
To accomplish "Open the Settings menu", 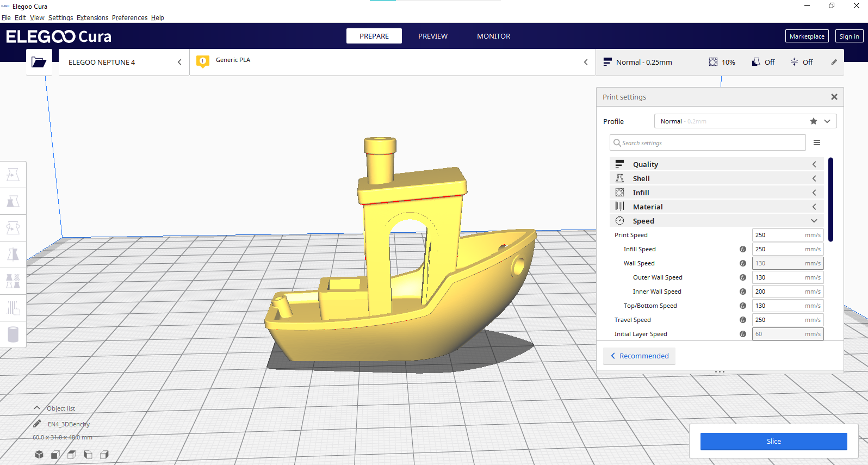I will (x=60, y=18).
